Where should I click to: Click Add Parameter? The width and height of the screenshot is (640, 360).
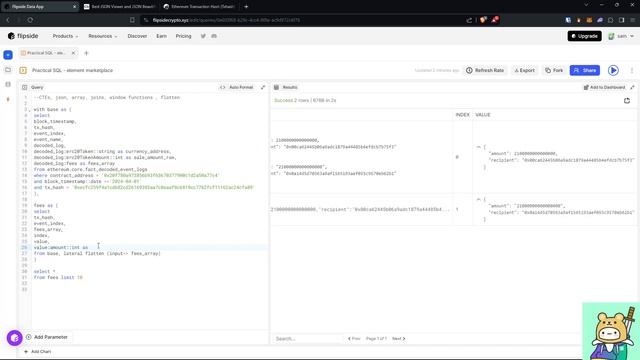pyautogui.click(x=47, y=337)
